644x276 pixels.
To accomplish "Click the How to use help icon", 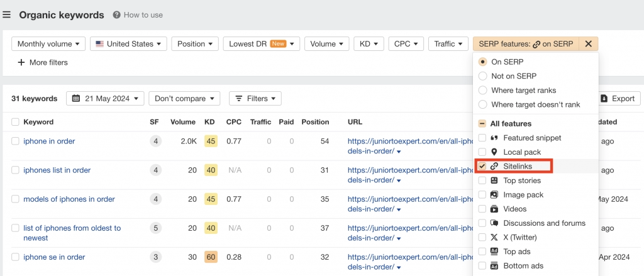I will [117, 15].
